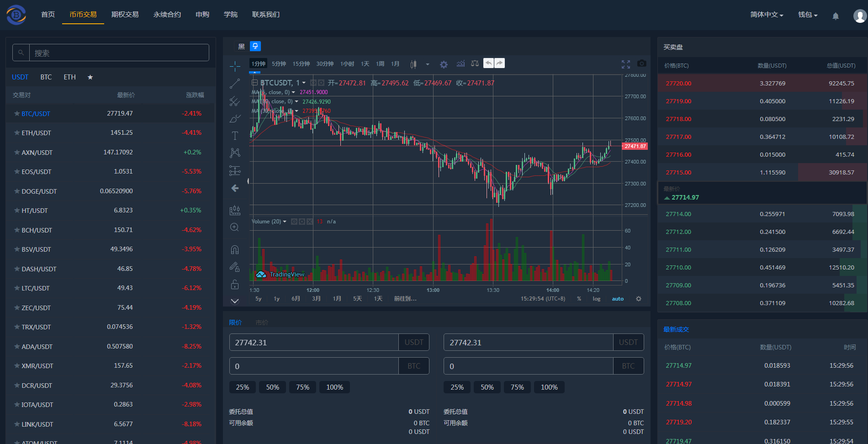Open the candlestick chart style icon
The image size is (868, 444).
tap(413, 64)
